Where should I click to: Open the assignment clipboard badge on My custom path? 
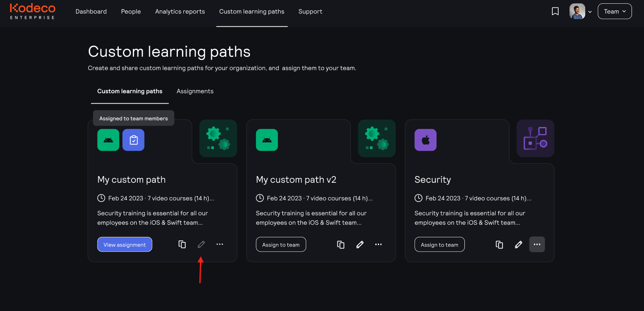click(133, 140)
